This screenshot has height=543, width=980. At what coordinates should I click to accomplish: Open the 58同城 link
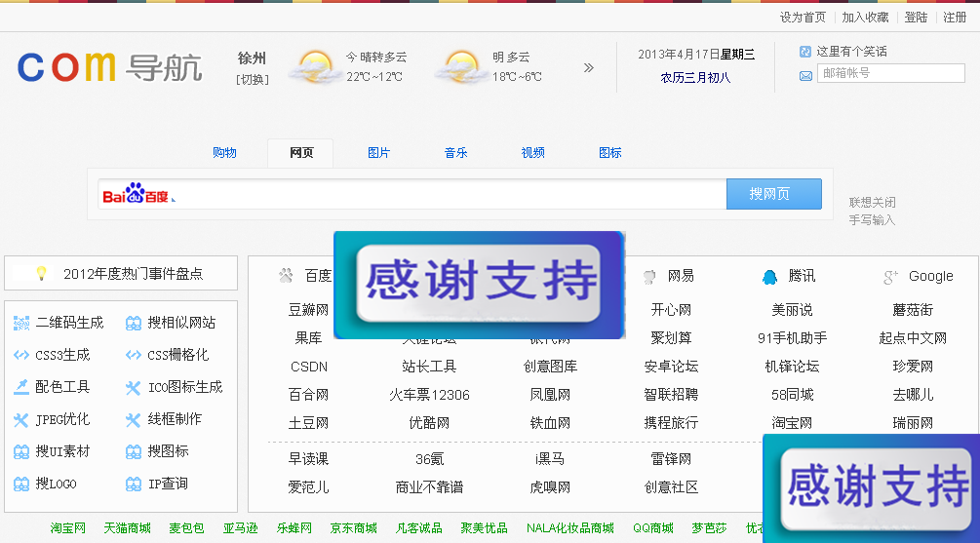[x=792, y=395]
